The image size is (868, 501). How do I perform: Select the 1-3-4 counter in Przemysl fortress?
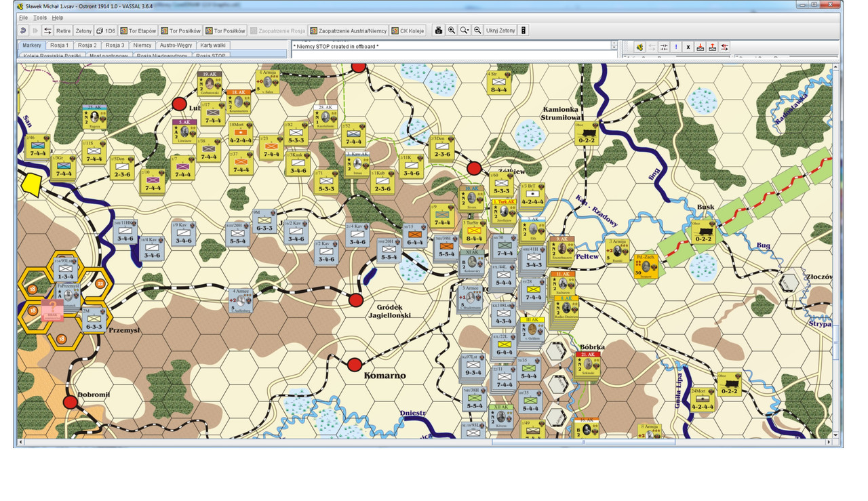coord(66,269)
